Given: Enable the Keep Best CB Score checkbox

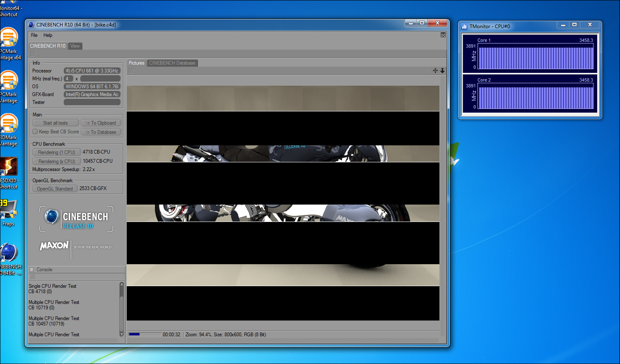Looking at the screenshot, I should tap(35, 132).
